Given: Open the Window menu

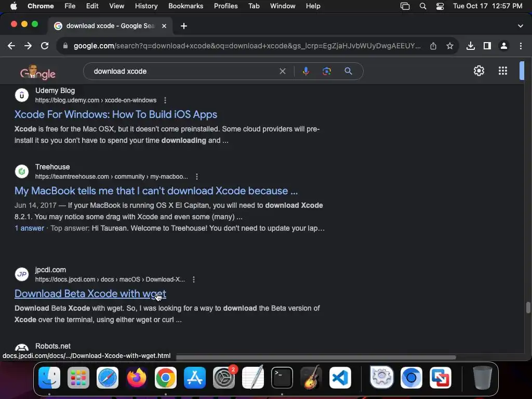Looking at the screenshot, I should pos(283,6).
